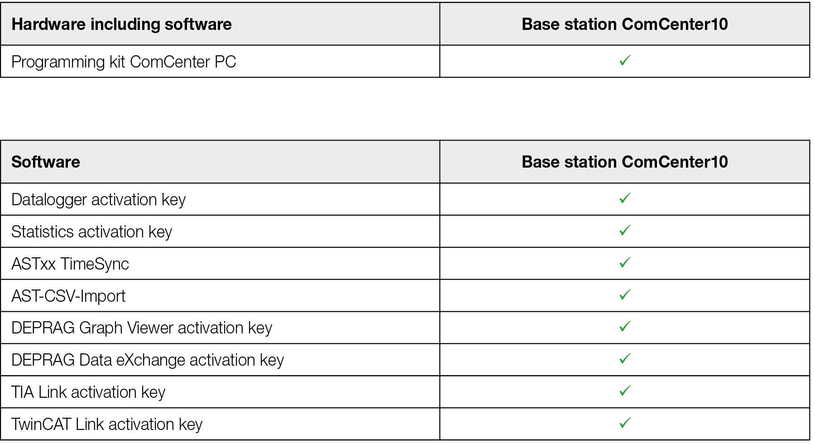Click the DEPRAG Graph Viewer checkmark
Image resolution: width=815 pixels, height=444 pixels.
pos(624,327)
